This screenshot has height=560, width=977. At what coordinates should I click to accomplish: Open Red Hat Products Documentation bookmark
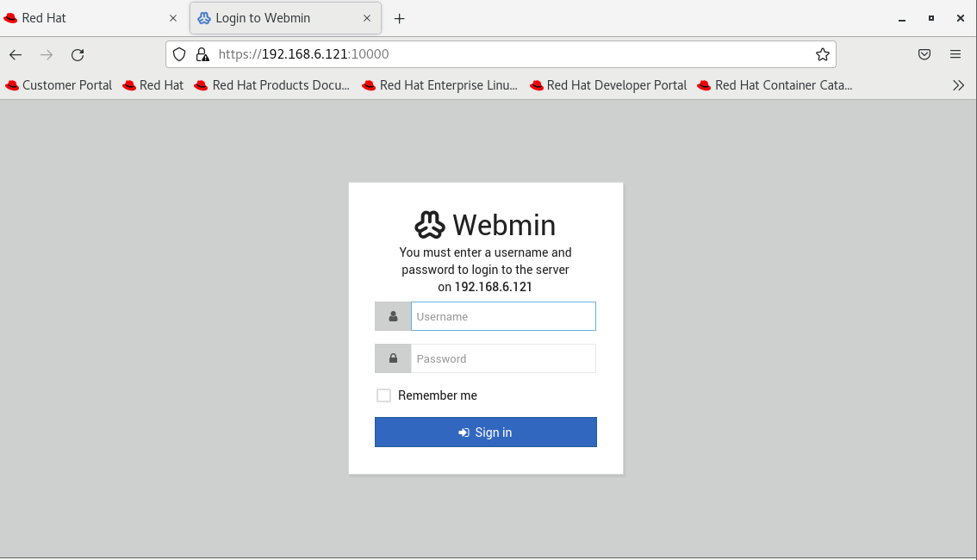coord(271,85)
